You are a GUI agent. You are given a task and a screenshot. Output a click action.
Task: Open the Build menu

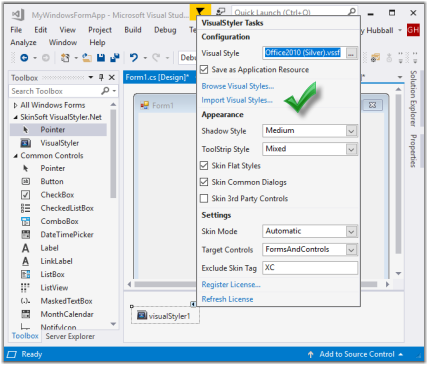tap(133, 30)
